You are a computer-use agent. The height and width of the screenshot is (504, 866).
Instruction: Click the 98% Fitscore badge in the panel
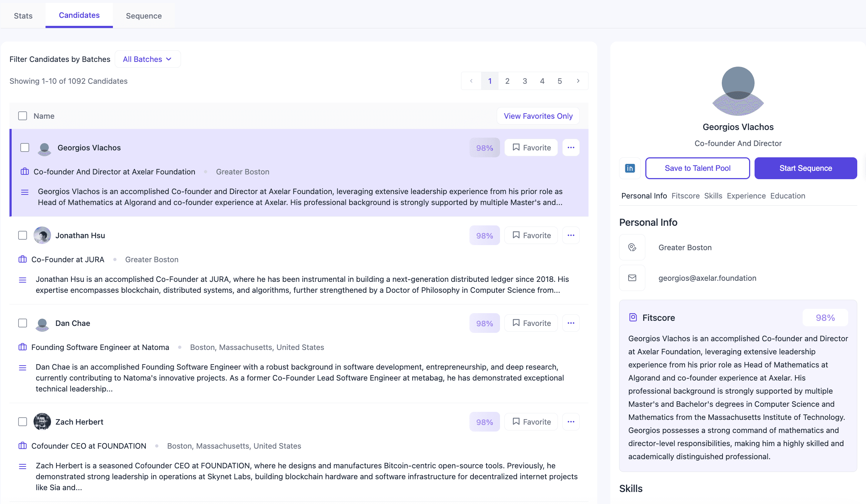coord(825,317)
